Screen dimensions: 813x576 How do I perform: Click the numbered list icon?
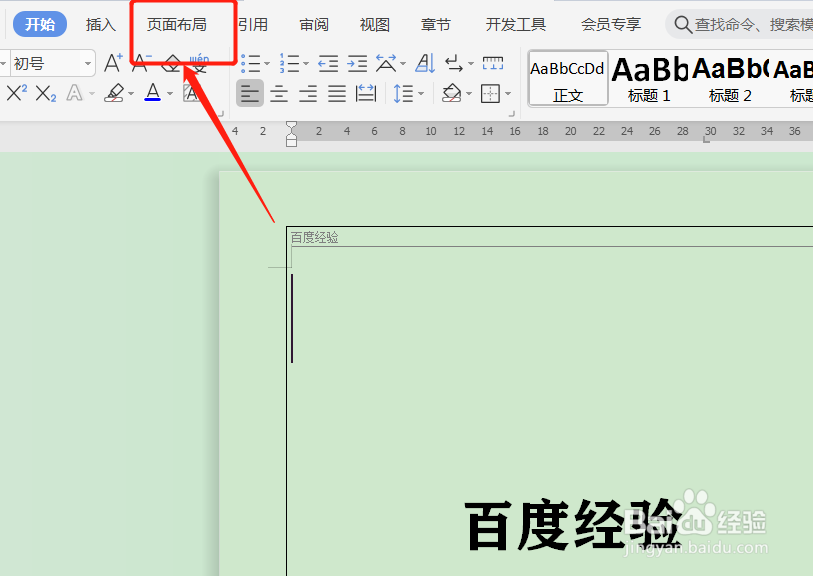289,64
